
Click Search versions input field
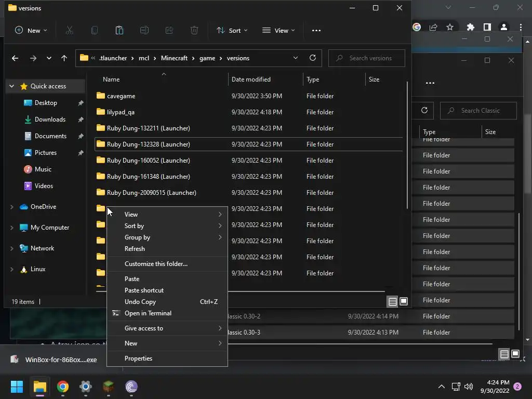(x=366, y=58)
